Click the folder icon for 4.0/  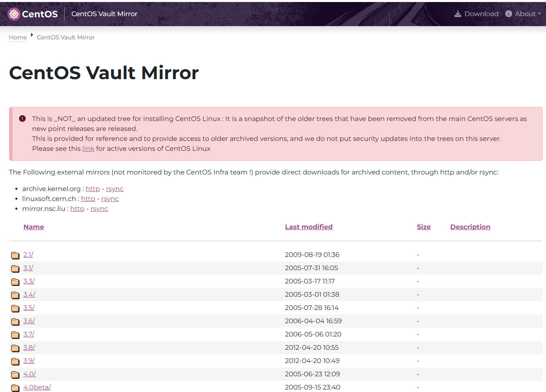(x=15, y=375)
